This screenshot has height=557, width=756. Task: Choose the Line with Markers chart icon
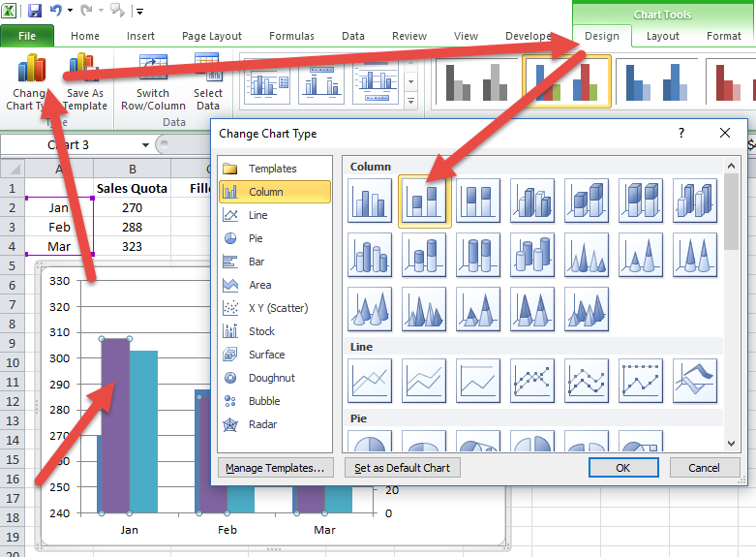532,381
